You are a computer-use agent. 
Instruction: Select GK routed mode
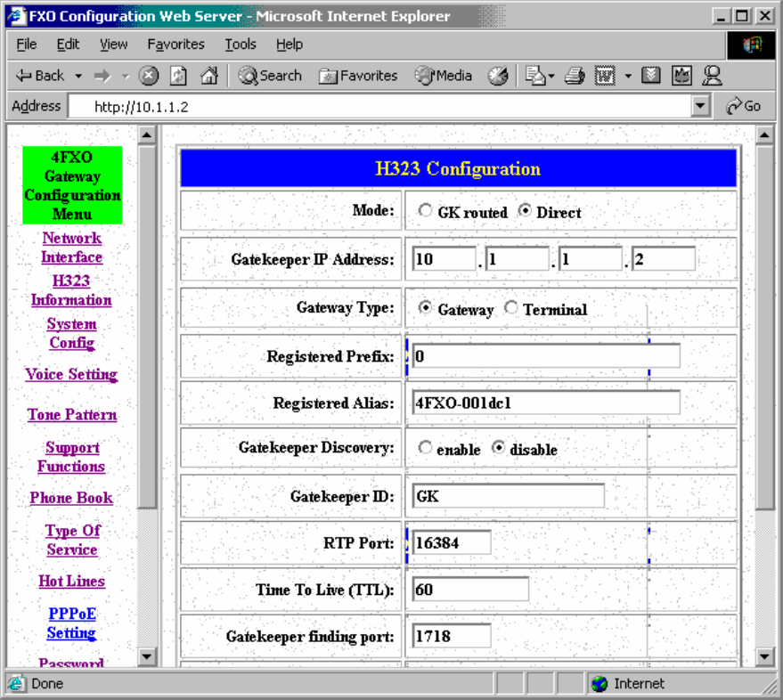click(425, 212)
